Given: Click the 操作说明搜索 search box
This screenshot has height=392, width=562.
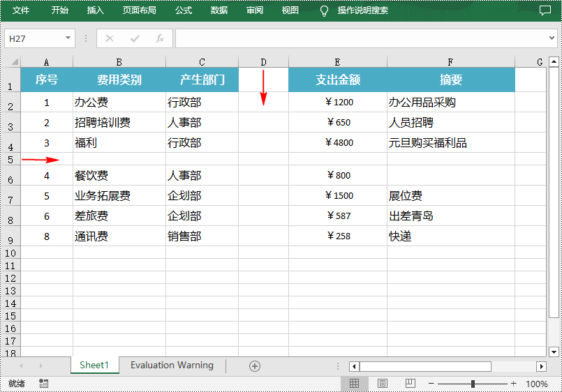Looking at the screenshot, I should tap(363, 10).
